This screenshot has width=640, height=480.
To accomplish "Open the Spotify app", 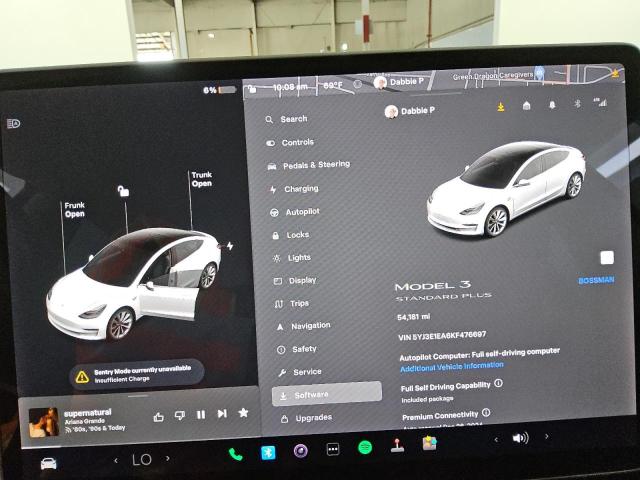I will (x=365, y=448).
